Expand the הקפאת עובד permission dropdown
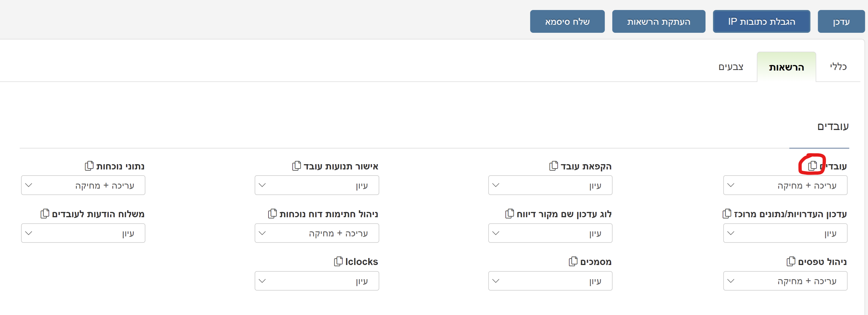The image size is (868, 315). point(550,185)
